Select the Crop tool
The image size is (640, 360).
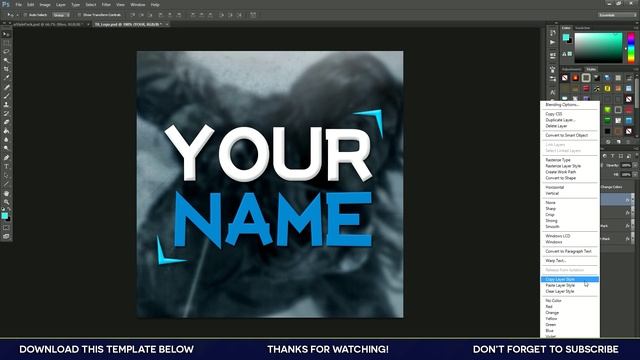point(6,69)
